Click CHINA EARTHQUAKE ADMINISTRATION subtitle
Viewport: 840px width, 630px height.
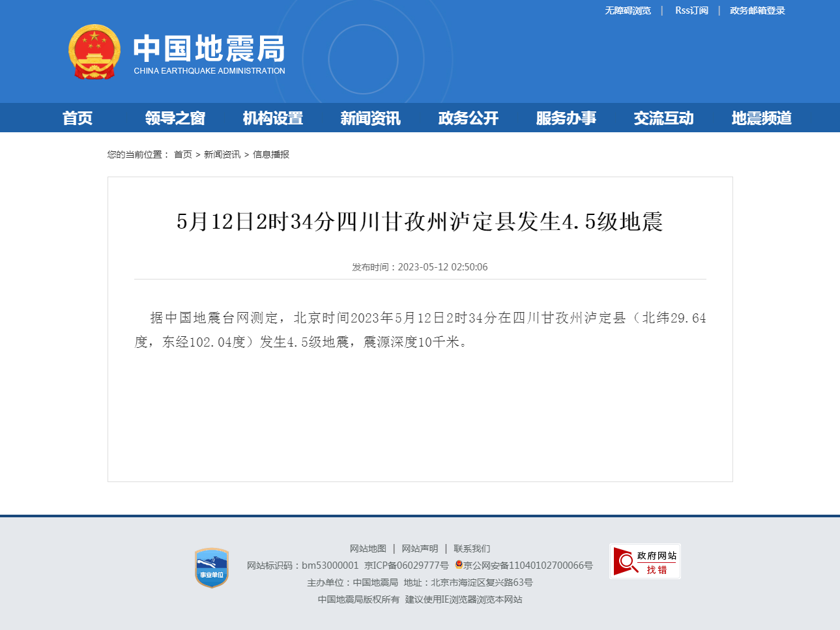click(209, 71)
